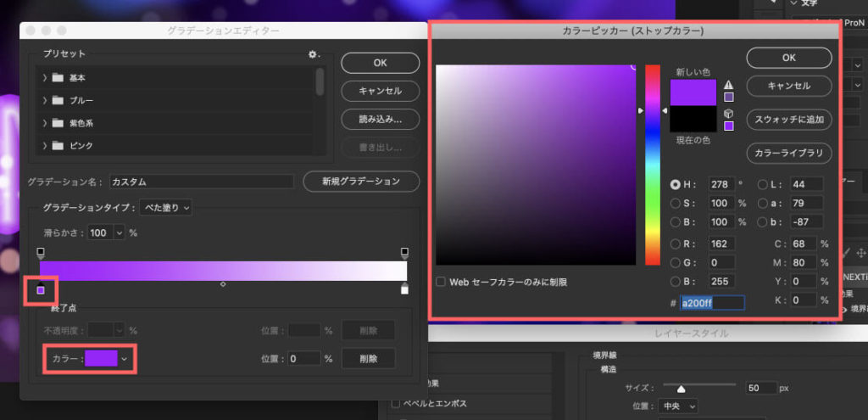
Task: Click the out-of-gamut warning triangle icon
Action: [x=728, y=85]
